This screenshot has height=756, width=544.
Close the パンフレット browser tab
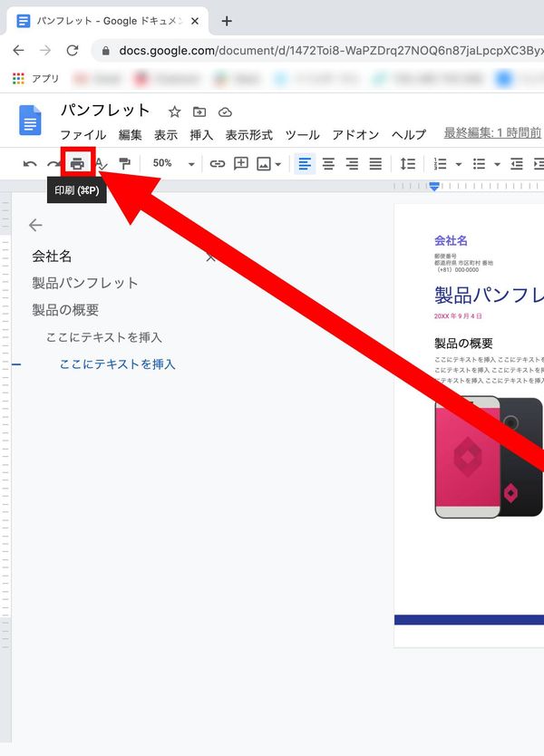[195, 21]
